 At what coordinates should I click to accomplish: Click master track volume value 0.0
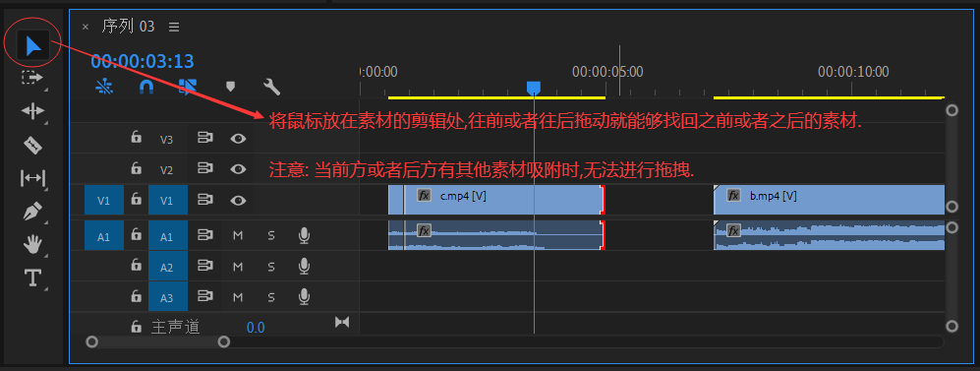click(x=256, y=327)
